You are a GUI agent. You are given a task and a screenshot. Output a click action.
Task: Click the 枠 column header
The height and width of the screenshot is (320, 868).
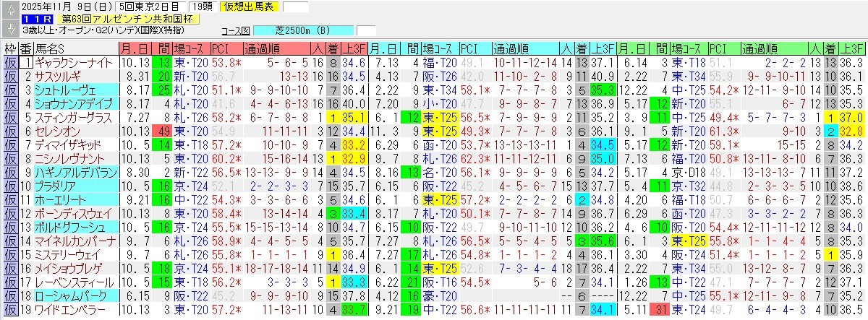pos(10,49)
